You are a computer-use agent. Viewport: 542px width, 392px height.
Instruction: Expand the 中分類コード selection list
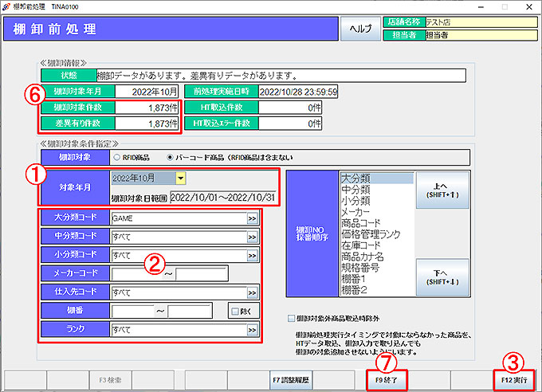[253, 237]
